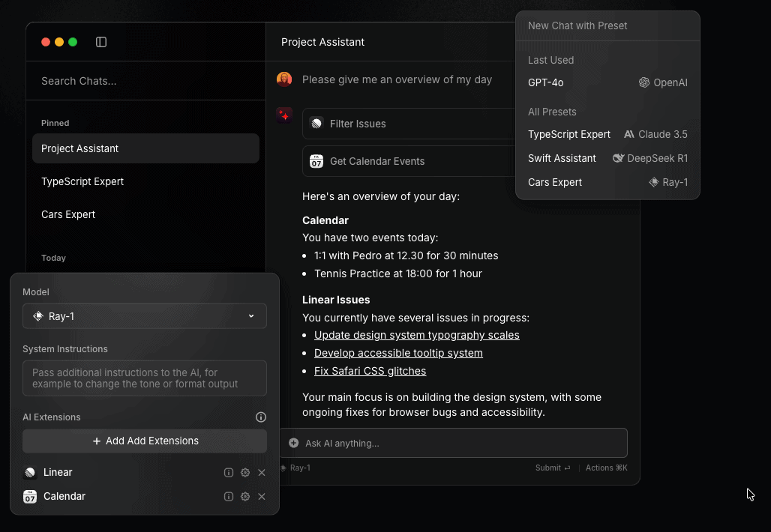
Task: Click the Calendar icon on Get Calendar Events card
Action: [x=317, y=160]
